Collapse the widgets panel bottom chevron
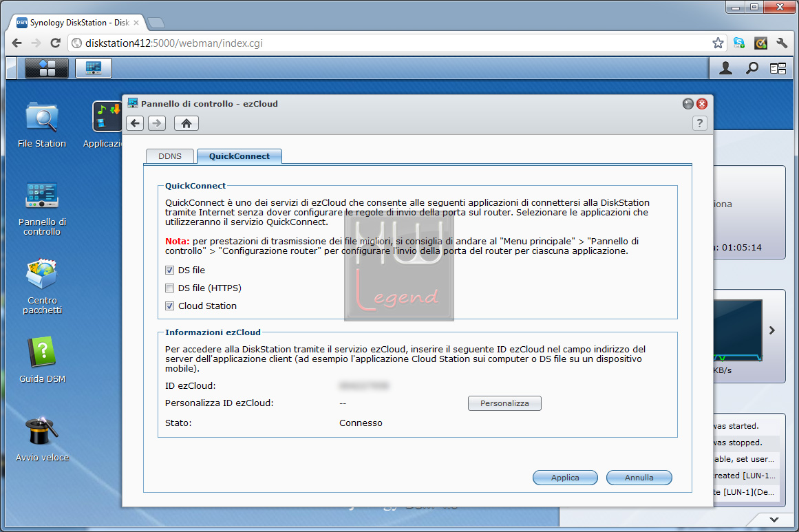 point(774,520)
